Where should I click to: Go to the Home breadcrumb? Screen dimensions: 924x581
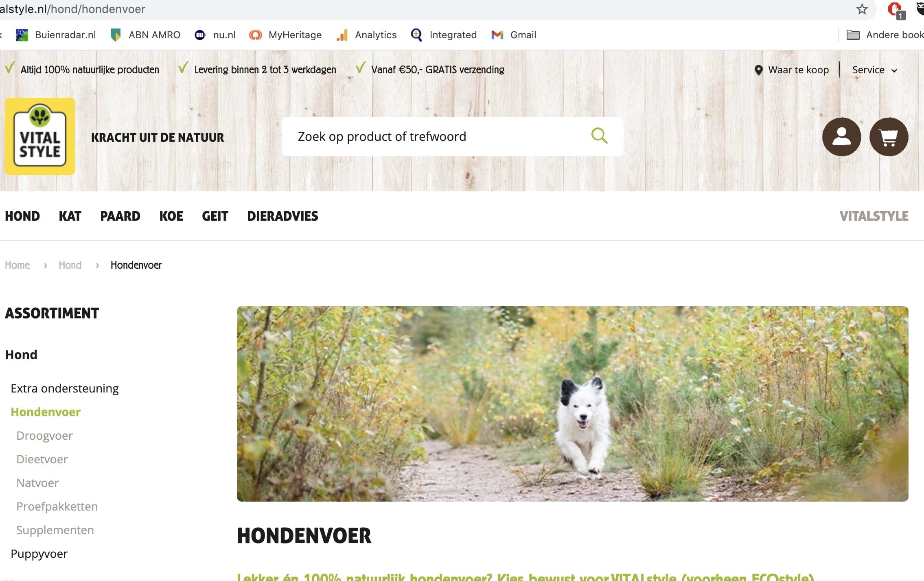[18, 265]
